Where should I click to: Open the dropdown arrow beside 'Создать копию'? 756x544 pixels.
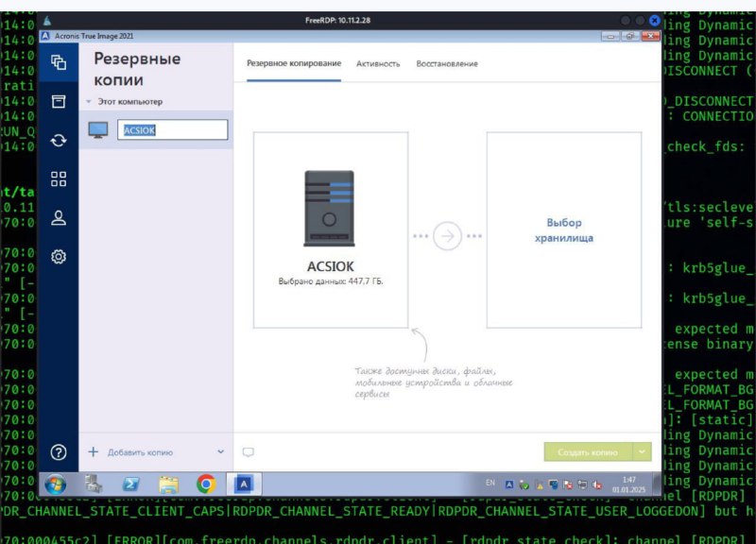click(642, 452)
